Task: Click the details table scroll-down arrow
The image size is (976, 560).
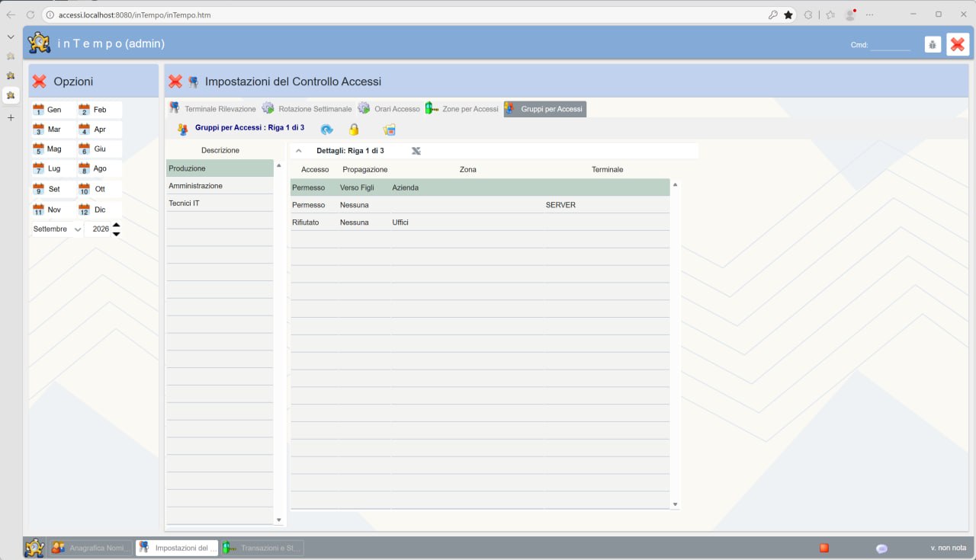Action: [x=675, y=504]
